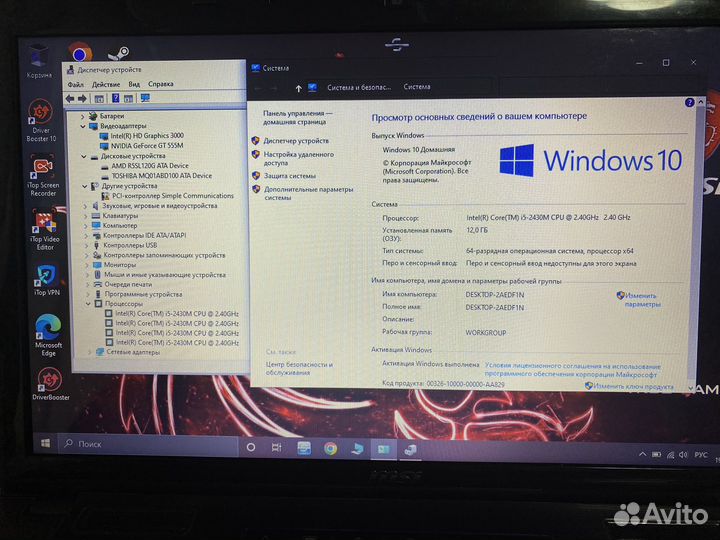Open the network icon in system tray
This screenshot has width=720, height=540.
(670, 455)
